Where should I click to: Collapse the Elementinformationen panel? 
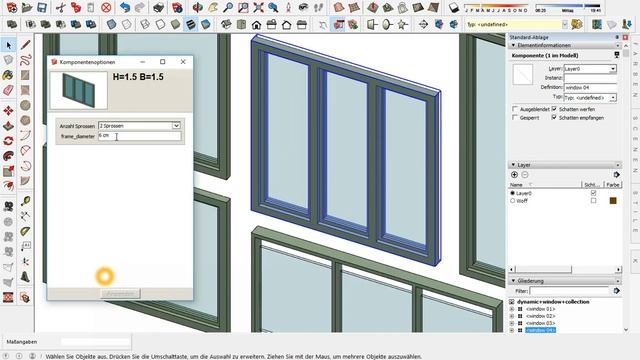(x=513, y=45)
